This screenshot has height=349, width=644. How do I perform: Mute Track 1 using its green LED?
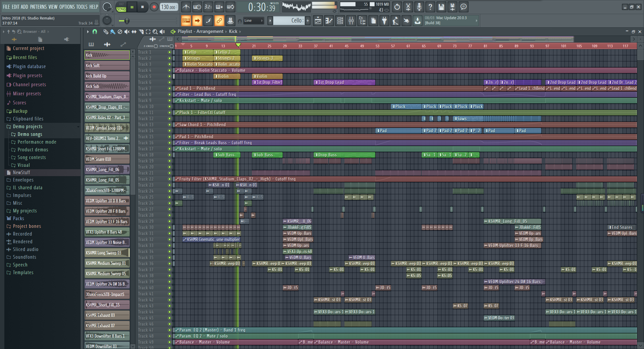pyautogui.click(x=169, y=52)
